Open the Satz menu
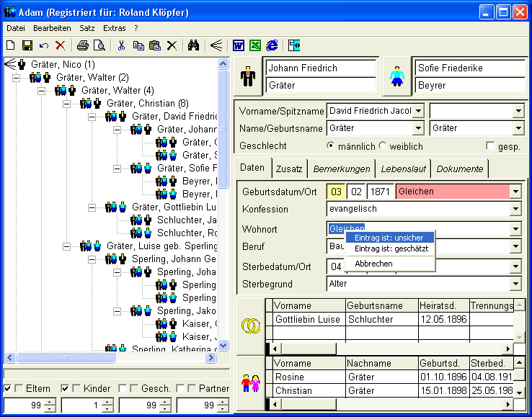The image size is (532, 417). click(x=87, y=28)
